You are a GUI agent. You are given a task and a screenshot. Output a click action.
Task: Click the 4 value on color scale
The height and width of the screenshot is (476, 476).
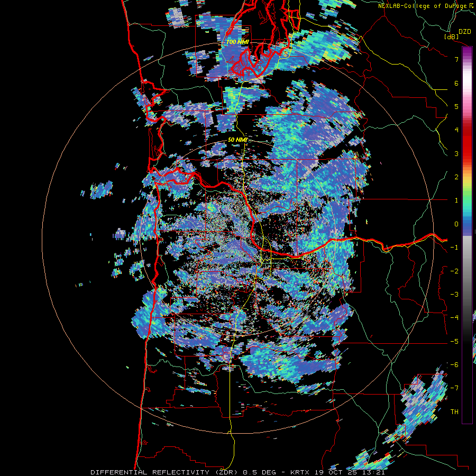point(456,130)
